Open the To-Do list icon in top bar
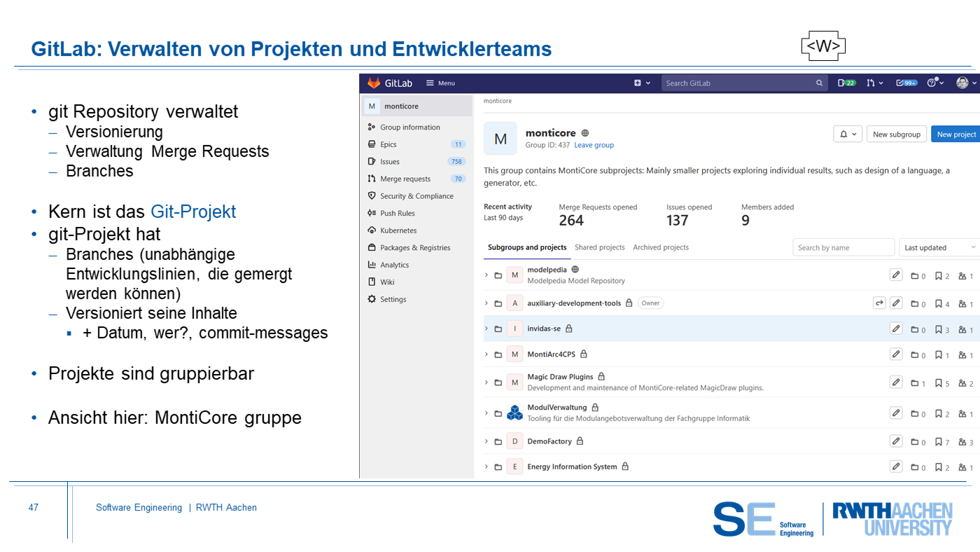 click(x=906, y=83)
